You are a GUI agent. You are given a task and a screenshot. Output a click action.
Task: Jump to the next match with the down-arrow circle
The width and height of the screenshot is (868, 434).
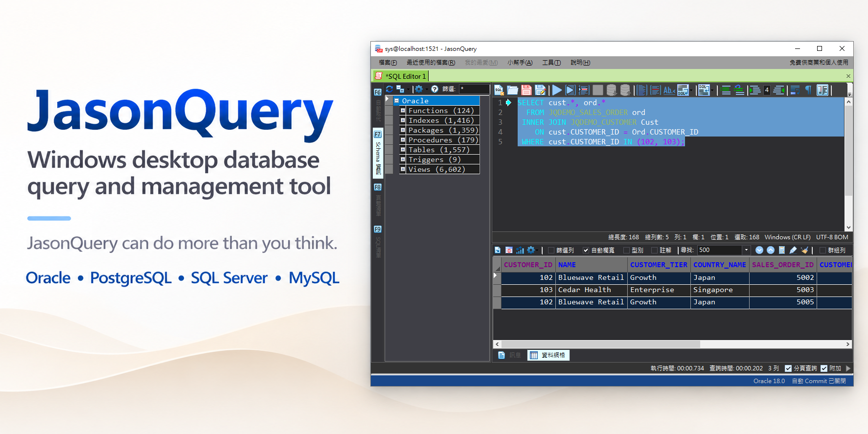(759, 250)
